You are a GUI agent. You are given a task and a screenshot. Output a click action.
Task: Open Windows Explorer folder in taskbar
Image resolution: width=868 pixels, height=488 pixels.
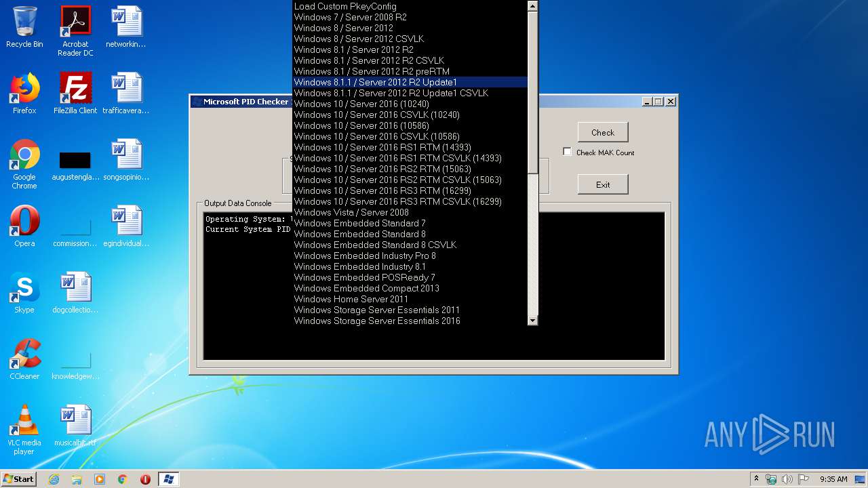point(77,479)
